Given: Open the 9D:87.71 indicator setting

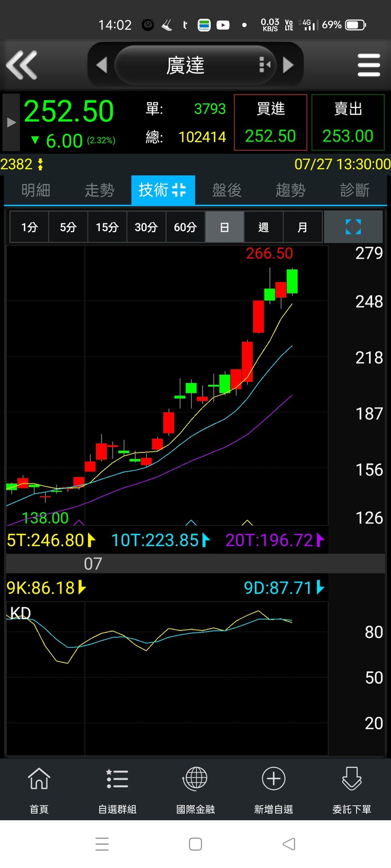Looking at the screenshot, I should point(284,588).
